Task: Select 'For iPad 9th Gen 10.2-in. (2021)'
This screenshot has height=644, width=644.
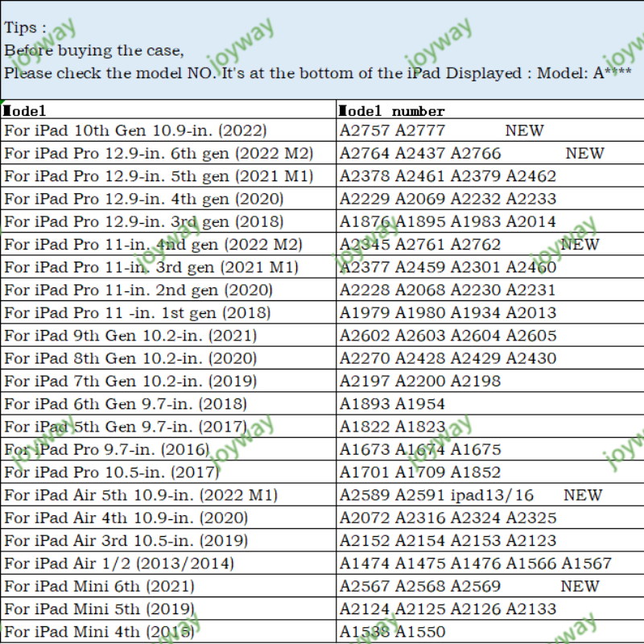Action: pyautogui.click(x=168, y=336)
